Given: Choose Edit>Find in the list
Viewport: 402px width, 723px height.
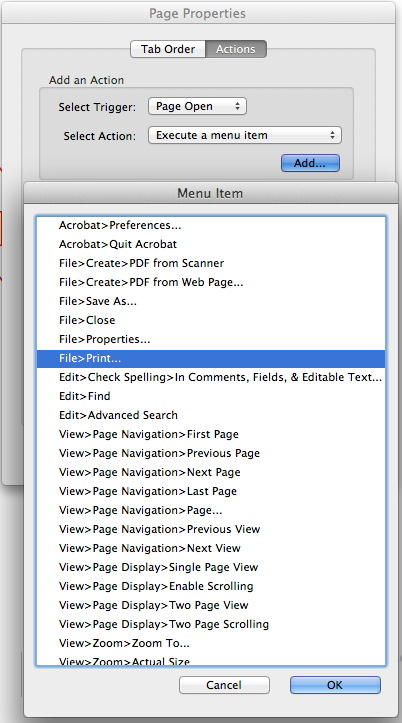Looking at the screenshot, I should [x=211, y=396].
